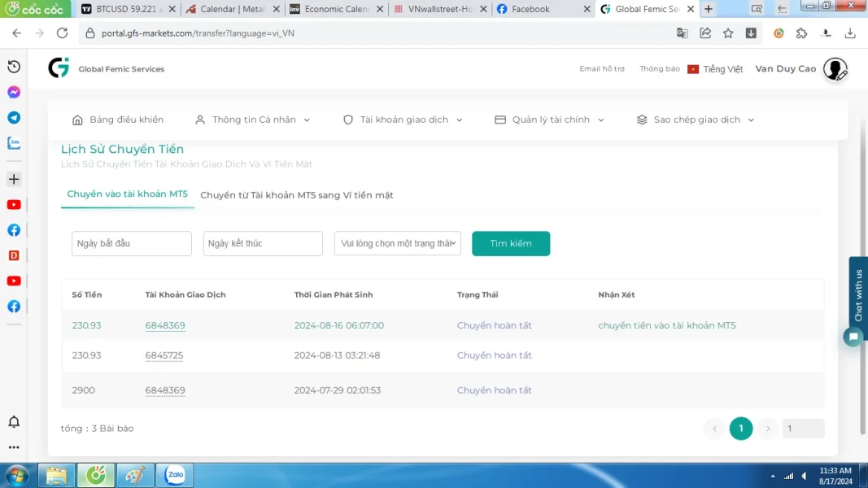Select Chuyển vào tài khoản MT5 tab
This screenshot has width=868, height=488.
[x=128, y=194]
